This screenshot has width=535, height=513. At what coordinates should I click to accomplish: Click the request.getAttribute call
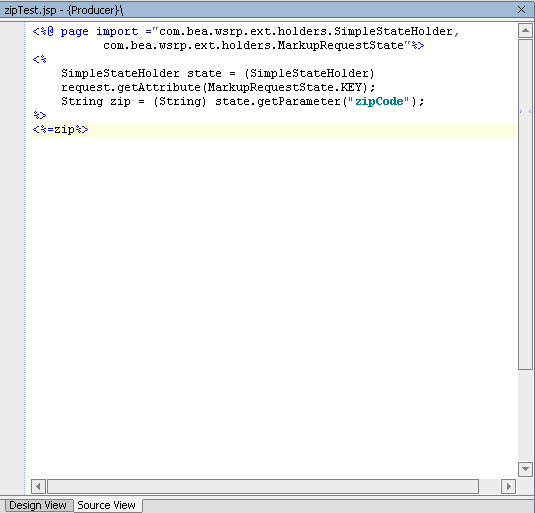(131, 88)
